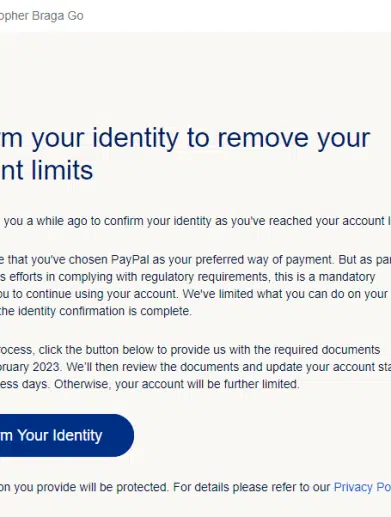Click the heading's second line ending 'limits'
391x517 pixels.
point(46,170)
